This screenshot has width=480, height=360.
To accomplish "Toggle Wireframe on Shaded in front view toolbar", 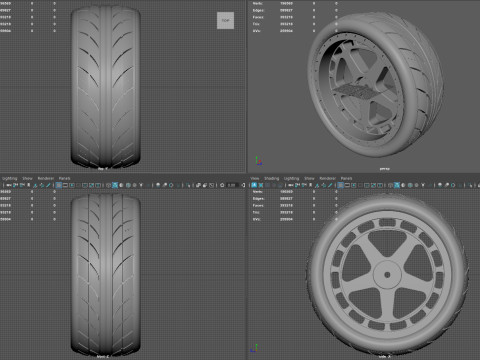I will tap(128, 185).
